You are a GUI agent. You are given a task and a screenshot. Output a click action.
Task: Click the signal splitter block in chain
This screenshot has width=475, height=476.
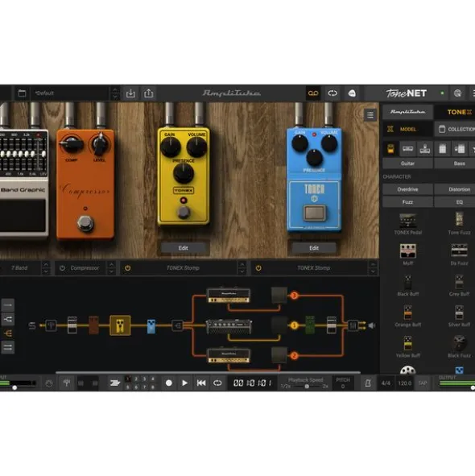tap(177, 325)
